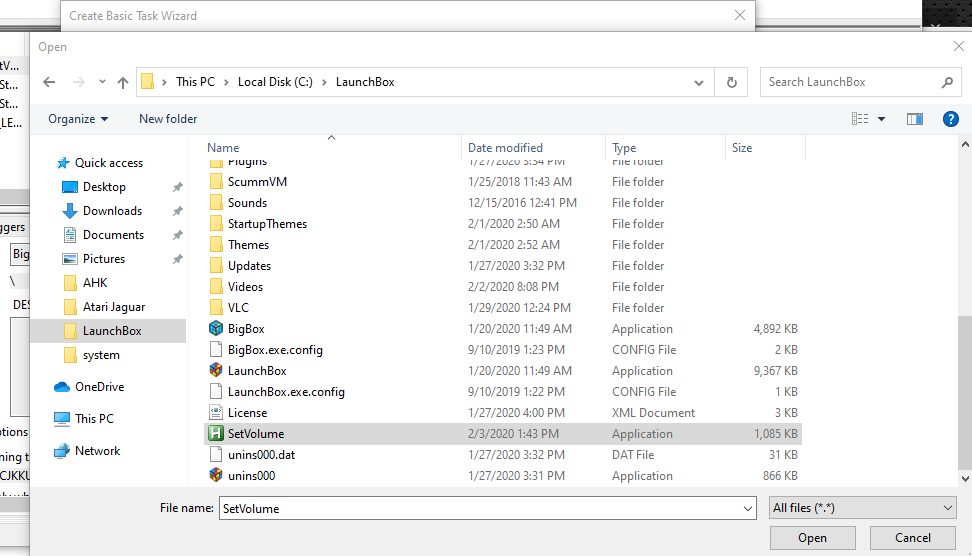Click the Cancel button
The height and width of the screenshot is (556, 972).
(912, 538)
